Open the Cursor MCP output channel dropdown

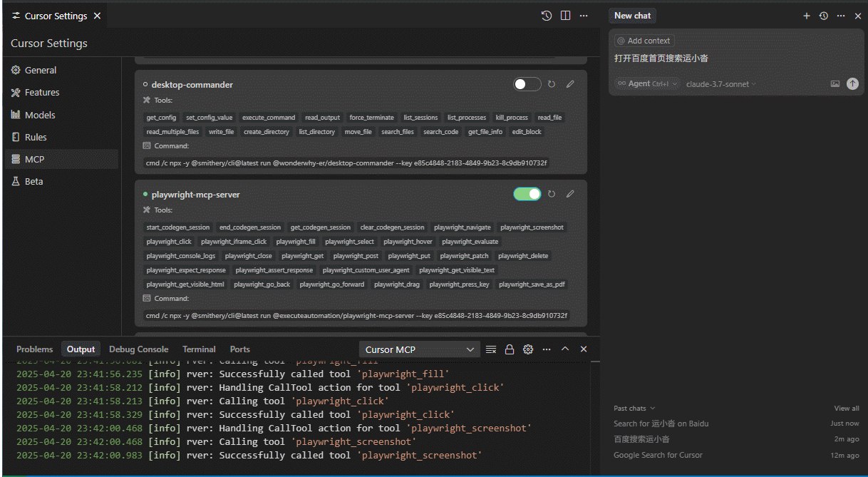point(420,349)
